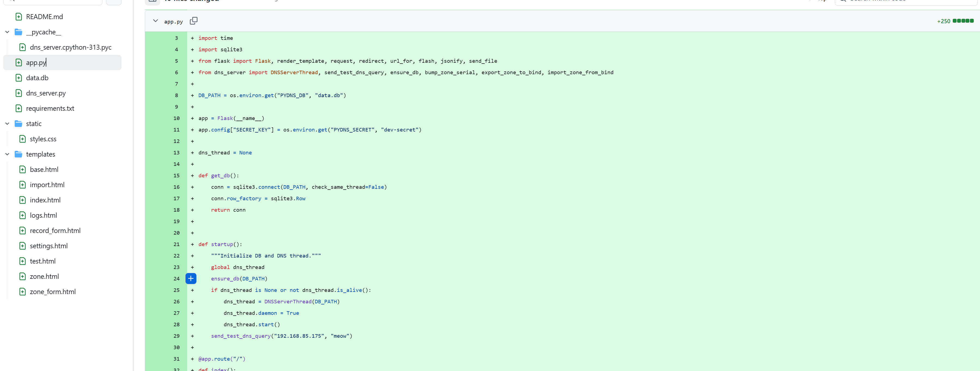Select zone_form.html in file tree

53,291
